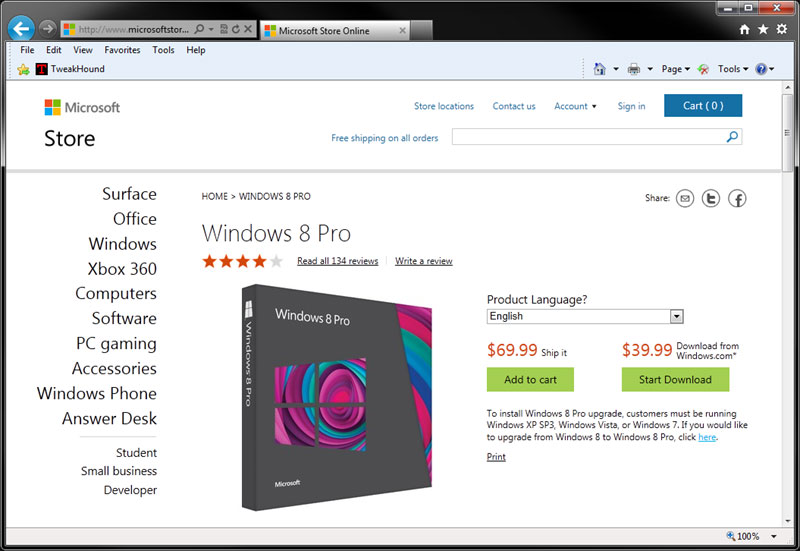Open the Favorites menu

[122, 50]
